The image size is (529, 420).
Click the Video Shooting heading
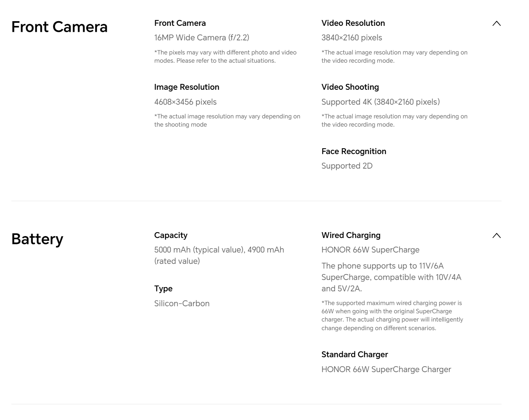pos(350,87)
